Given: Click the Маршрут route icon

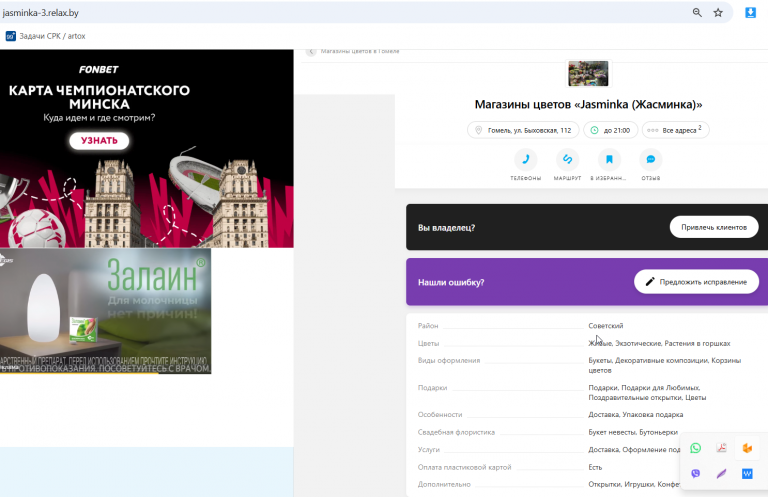Looking at the screenshot, I should pos(567,160).
